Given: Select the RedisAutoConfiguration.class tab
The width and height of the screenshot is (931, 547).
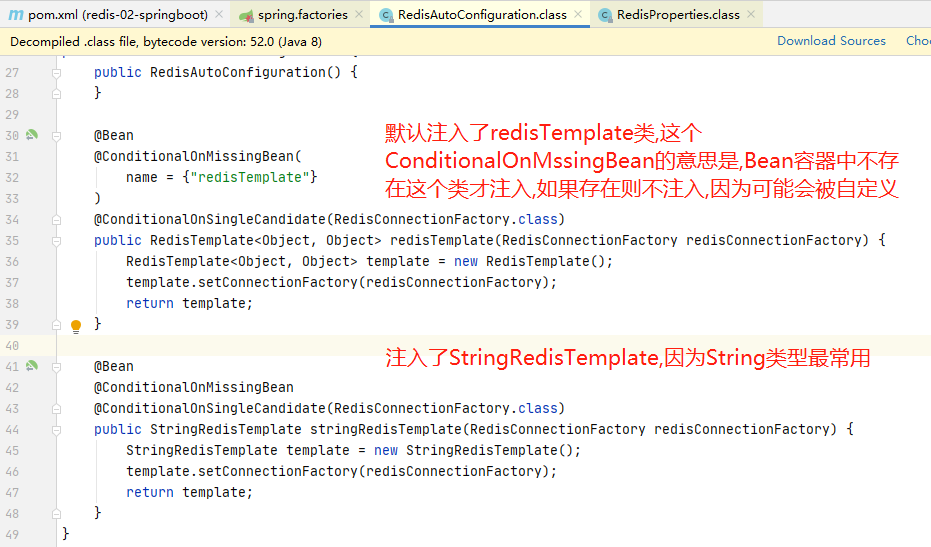Looking at the screenshot, I should (x=482, y=14).
